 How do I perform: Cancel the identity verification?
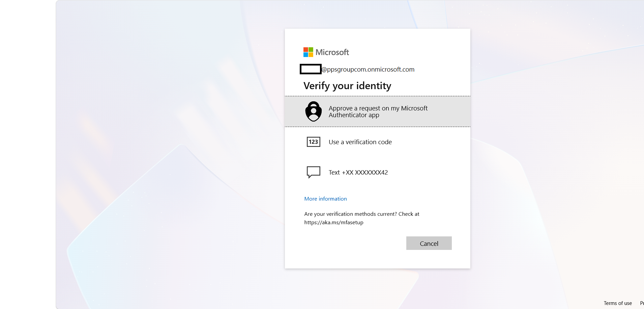click(429, 243)
